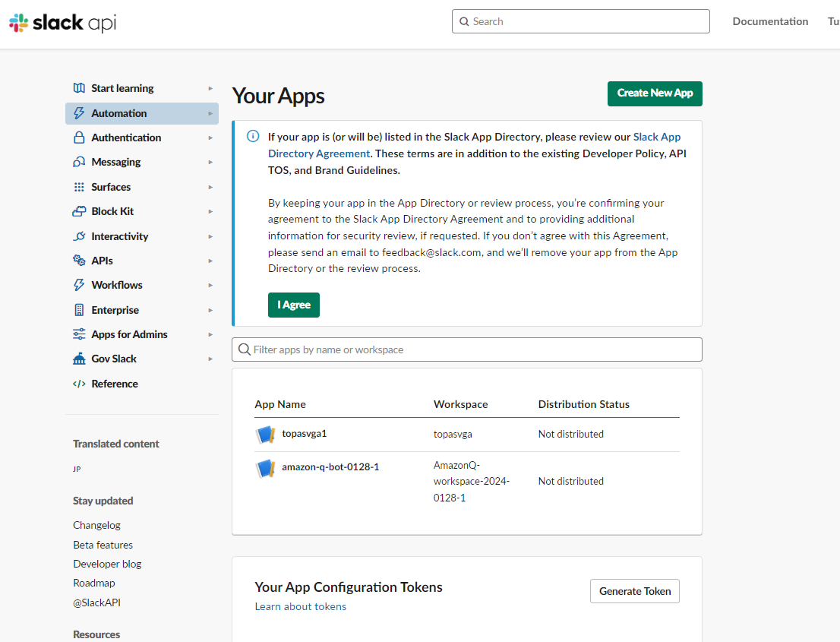
Task: Click the Gov Slack government building icon
Action: (x=79, y=359)
